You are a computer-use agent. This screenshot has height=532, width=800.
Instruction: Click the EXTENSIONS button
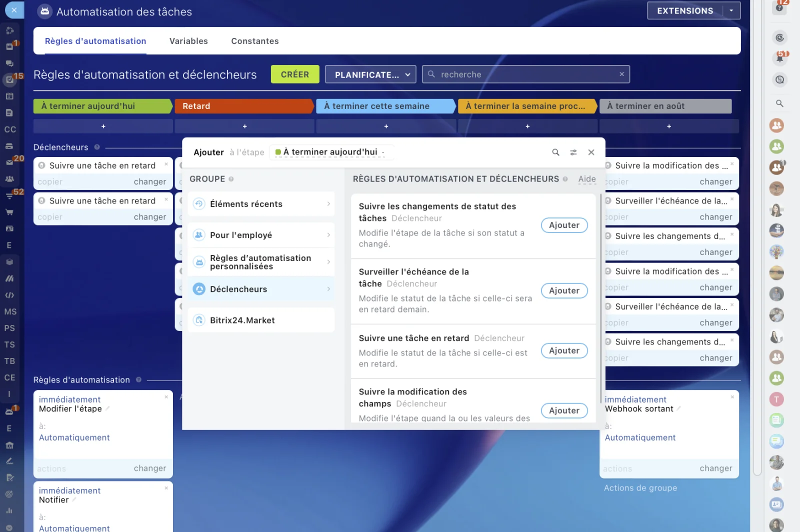tap(685, 10)
